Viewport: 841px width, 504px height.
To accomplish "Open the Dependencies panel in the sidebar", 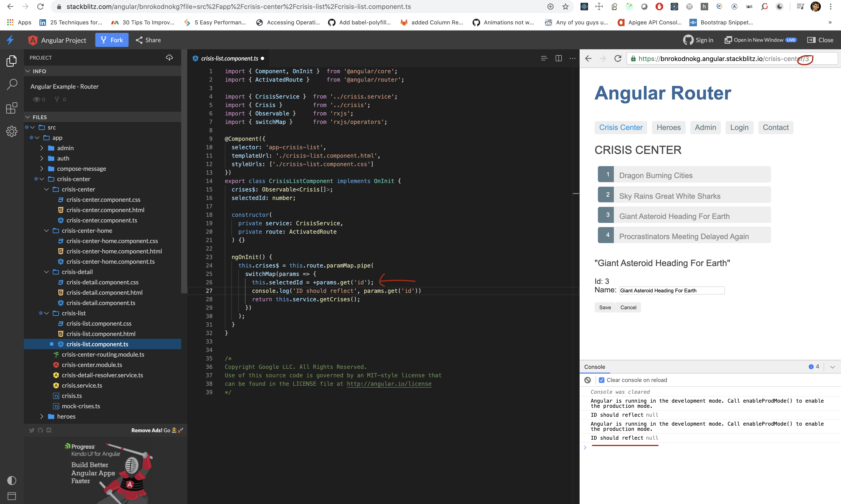I will (11, 108).
